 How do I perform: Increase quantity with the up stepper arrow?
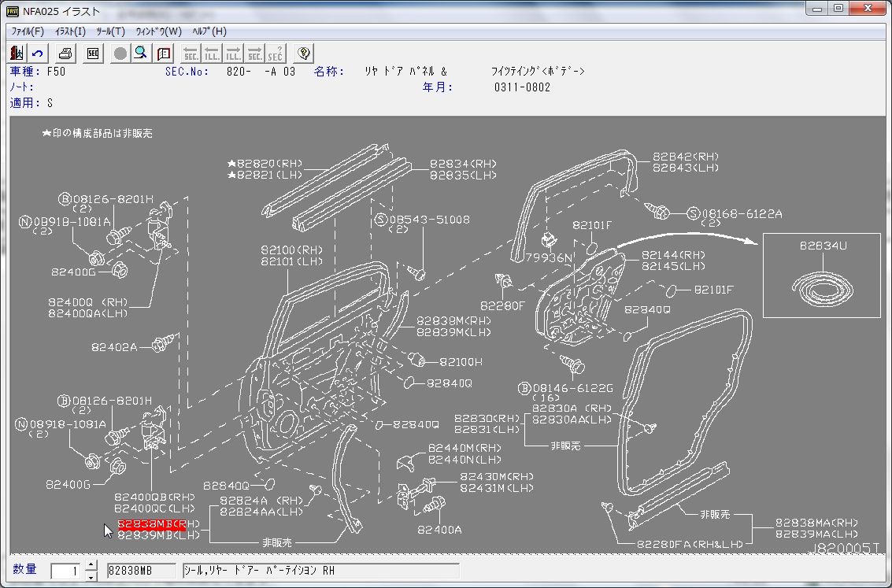(91, 565)
